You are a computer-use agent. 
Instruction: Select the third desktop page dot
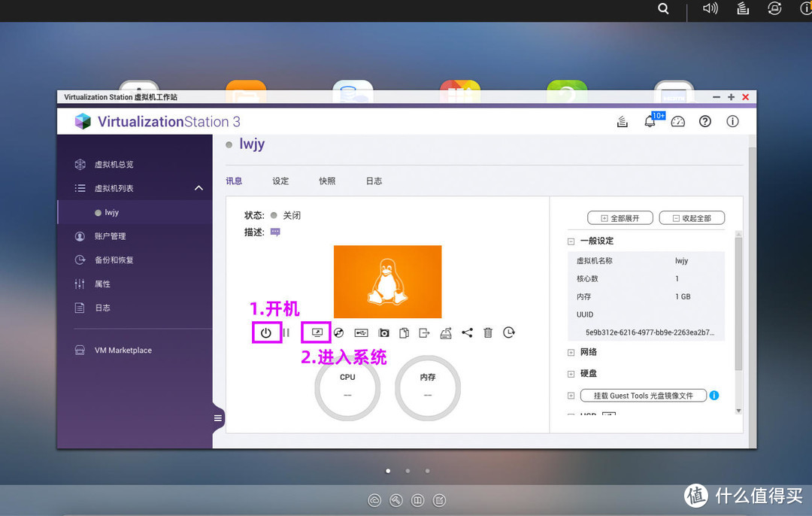click(427, 471)
